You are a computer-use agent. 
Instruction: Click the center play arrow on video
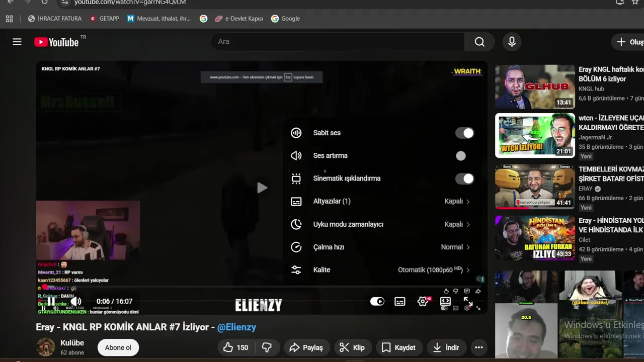[x=262, y=188]
